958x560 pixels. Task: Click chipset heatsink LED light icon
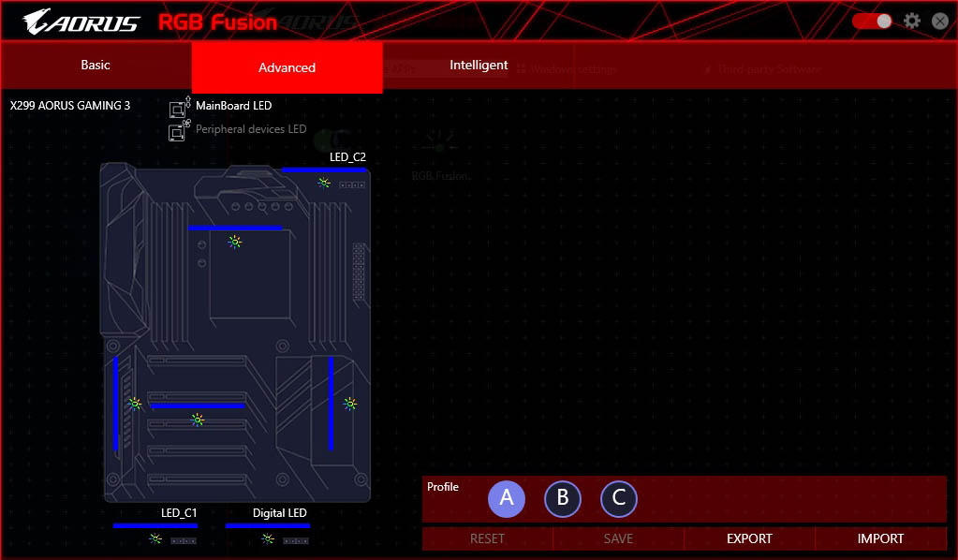(350, 404)
